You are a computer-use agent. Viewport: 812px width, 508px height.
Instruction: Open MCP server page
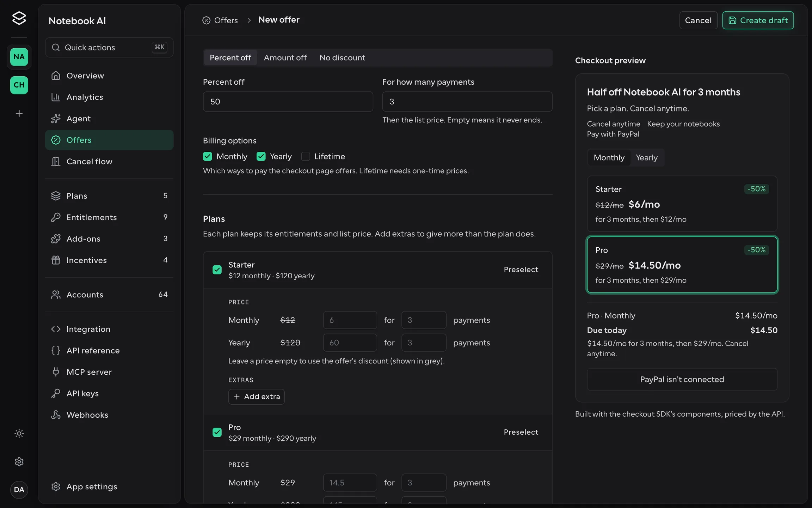109,372
